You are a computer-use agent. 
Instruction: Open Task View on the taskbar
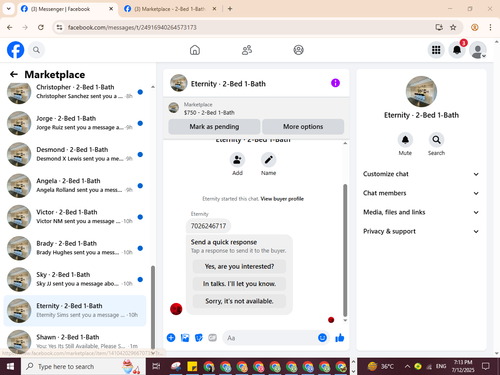(156, 367)
